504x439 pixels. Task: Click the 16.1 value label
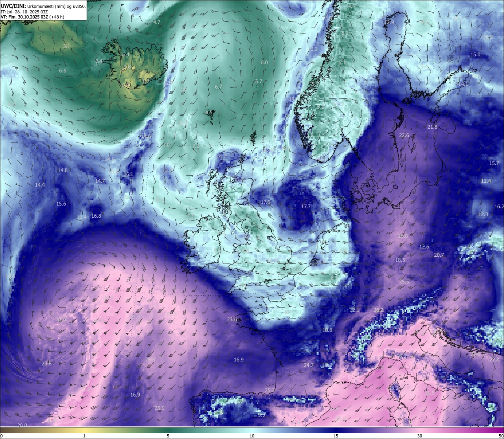[x=128, y=174]
